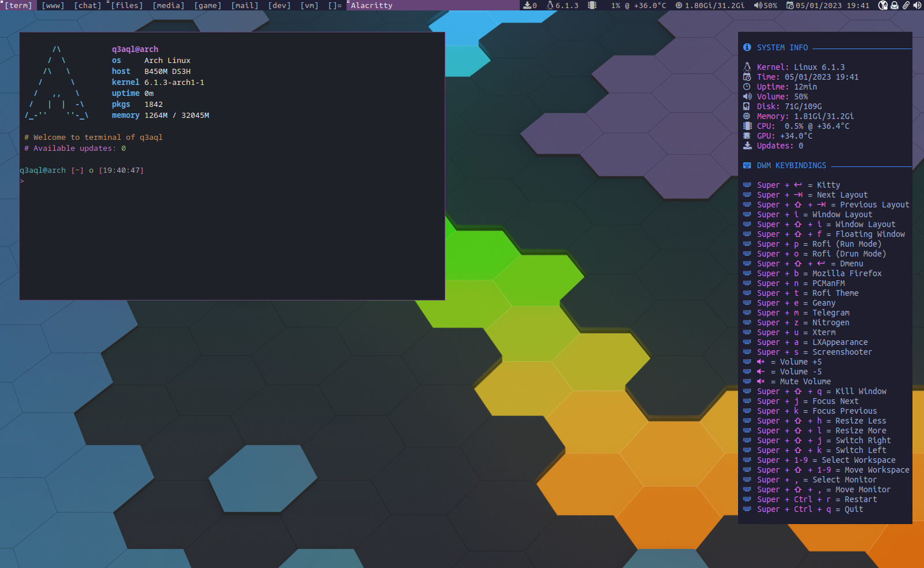Click the memory 1264M / 32045M line

[x=161, y=115]
